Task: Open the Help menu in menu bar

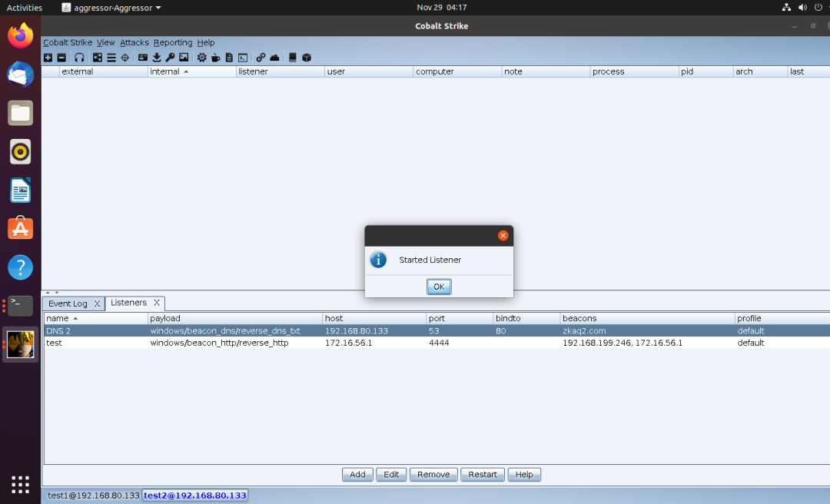Action: coord(206,42)
